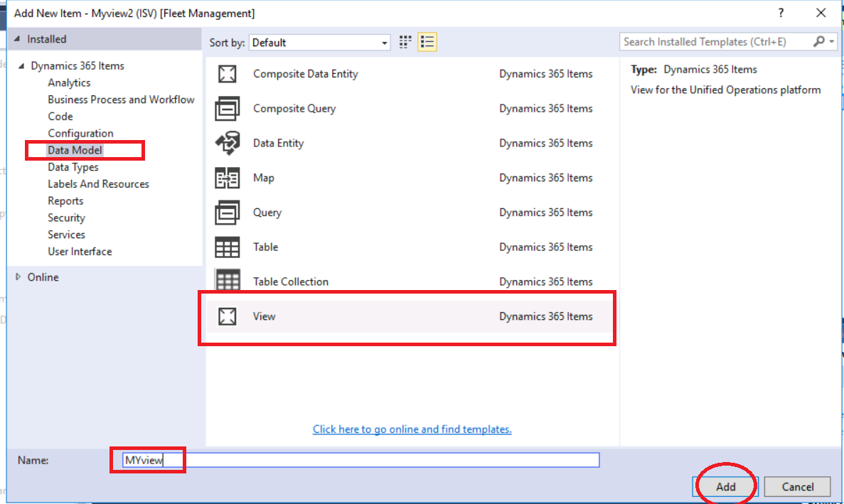Select the Reports category
This screenshot has width=844, height=504.
click(65, 200)
